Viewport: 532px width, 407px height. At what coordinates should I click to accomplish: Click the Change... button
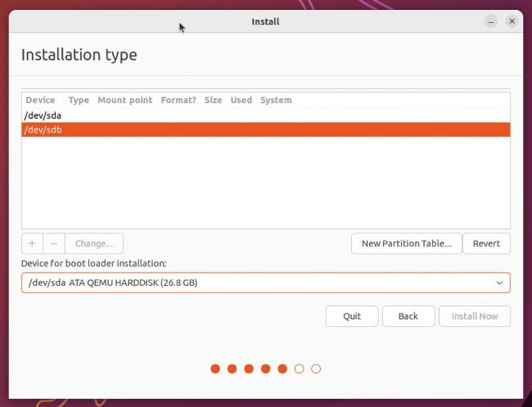pos(94,243)
